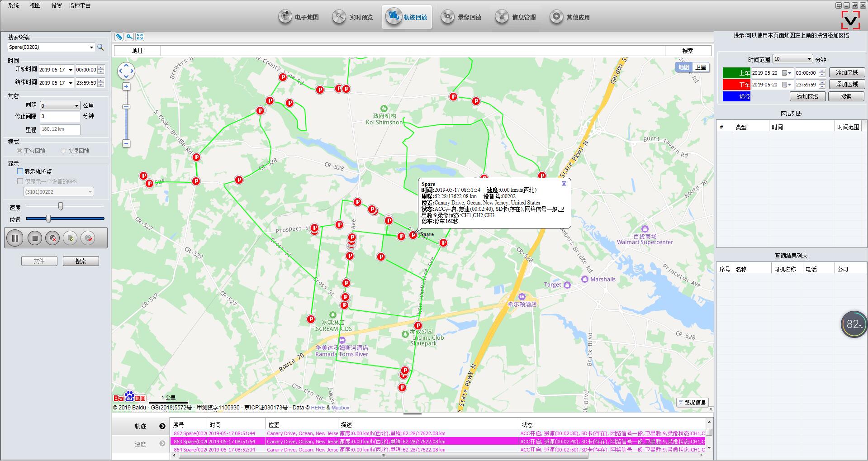Click the terminal search magnifier icon

point(101,47)
